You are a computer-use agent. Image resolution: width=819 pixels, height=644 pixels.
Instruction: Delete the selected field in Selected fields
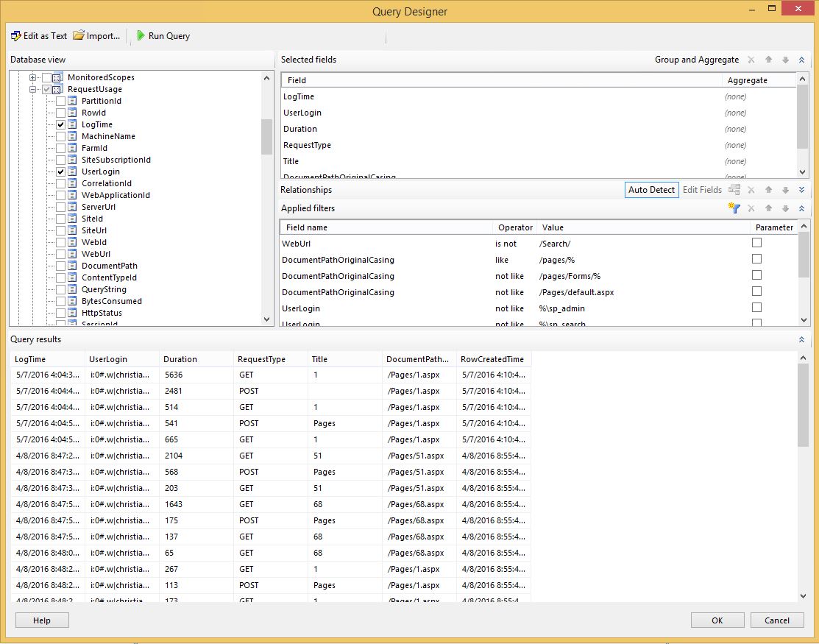point(751,60)
